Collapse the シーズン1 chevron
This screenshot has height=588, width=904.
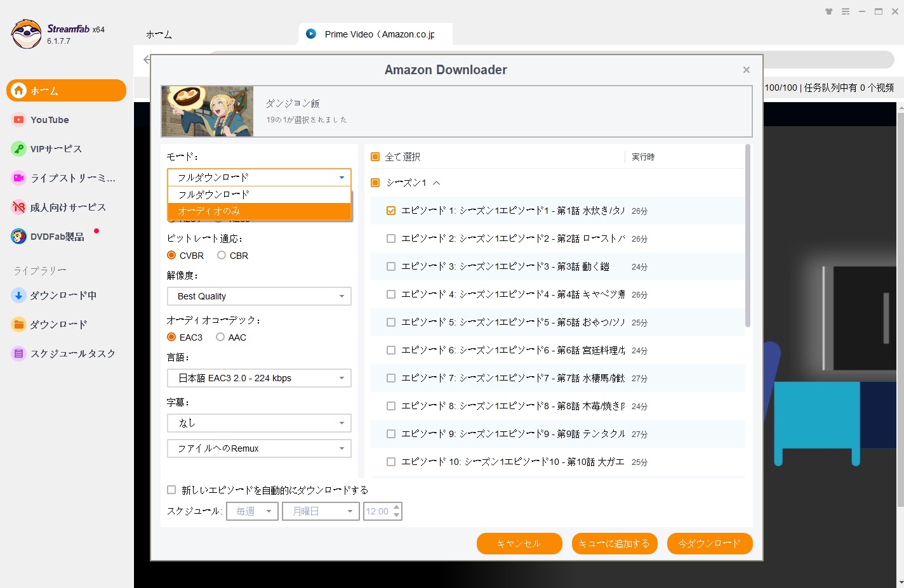coord(437,183)
